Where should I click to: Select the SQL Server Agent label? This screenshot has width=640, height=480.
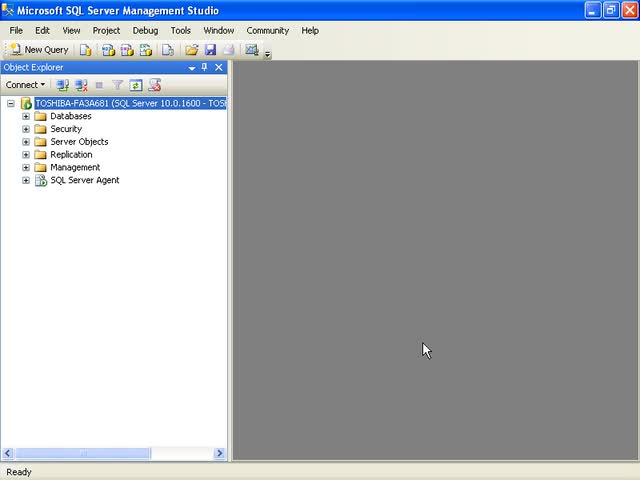[84, 180]
